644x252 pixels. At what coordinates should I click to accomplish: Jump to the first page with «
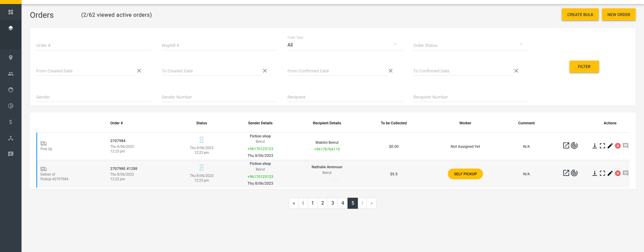[294, 203]
